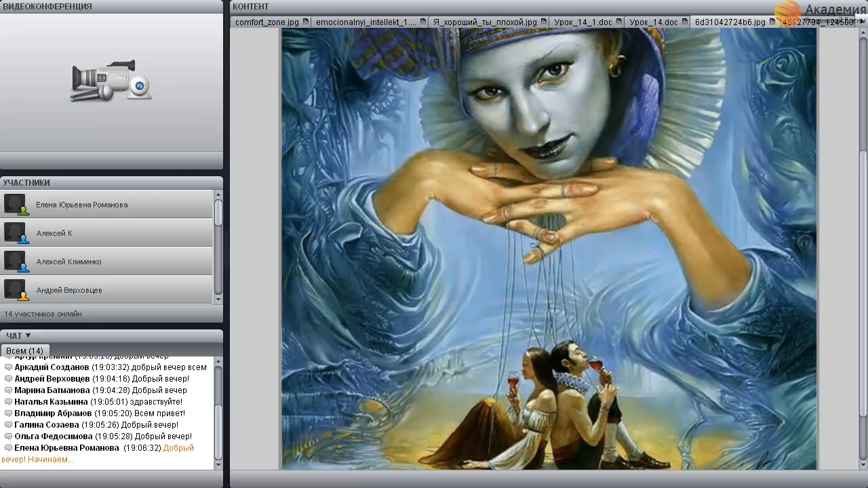Click the camera and webcam icon
This screenshot has width=868, height=488.
(111, 81)
